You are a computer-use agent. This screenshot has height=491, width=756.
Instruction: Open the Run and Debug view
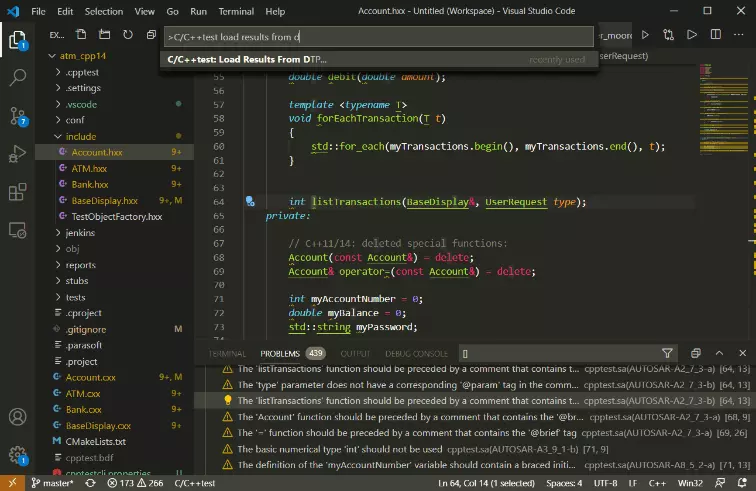(x=17, y=154)
